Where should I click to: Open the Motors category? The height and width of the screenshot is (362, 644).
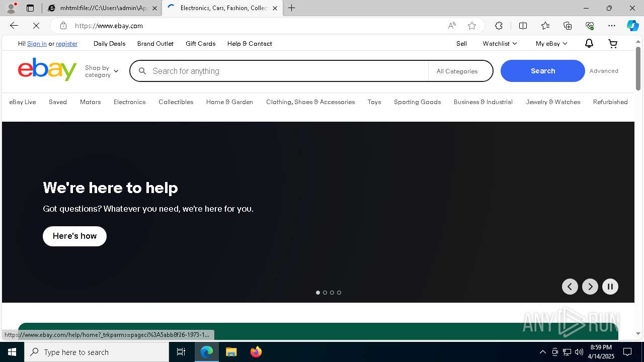click(x=91, y=102)
